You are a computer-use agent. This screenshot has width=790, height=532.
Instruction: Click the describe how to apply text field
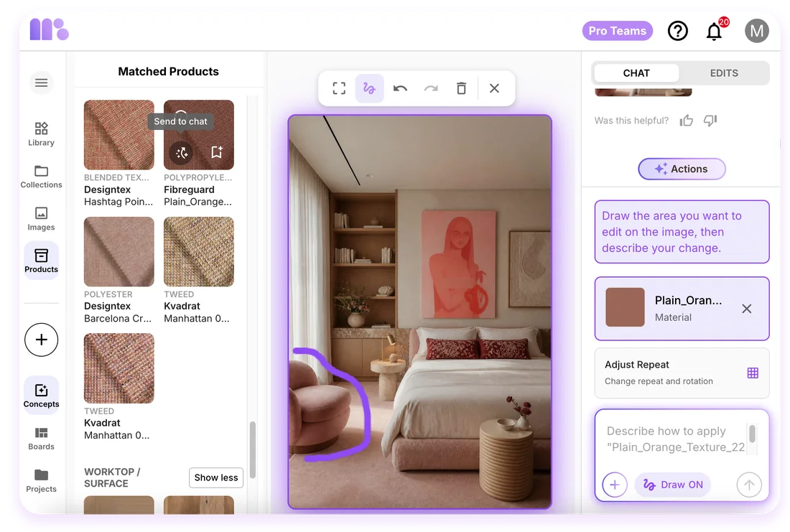676,439
